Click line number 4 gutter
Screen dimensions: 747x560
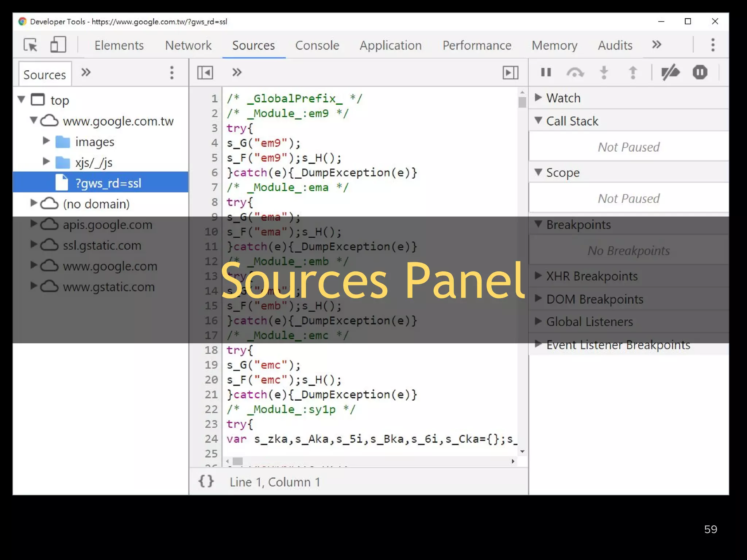(x=214, y=143)
